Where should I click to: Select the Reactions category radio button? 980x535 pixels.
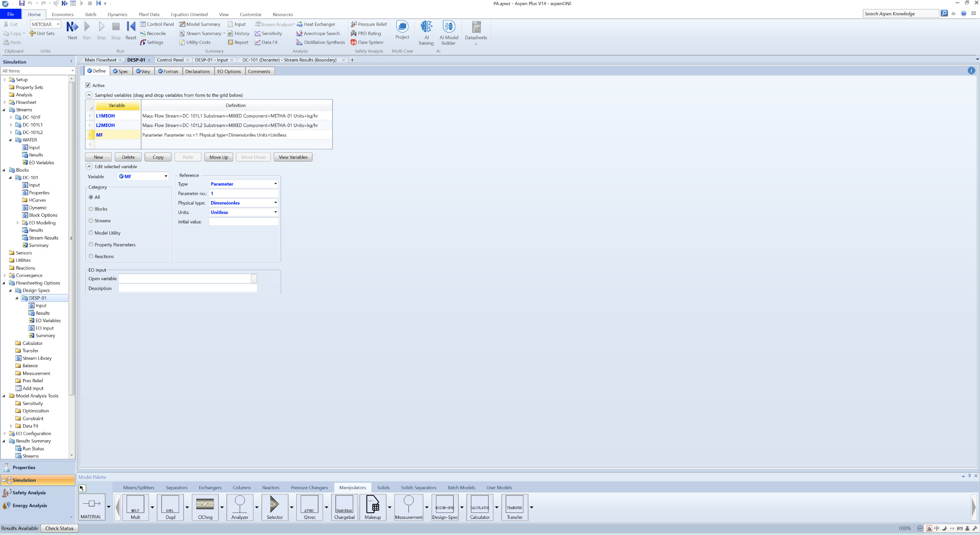(x=91, y=256)
